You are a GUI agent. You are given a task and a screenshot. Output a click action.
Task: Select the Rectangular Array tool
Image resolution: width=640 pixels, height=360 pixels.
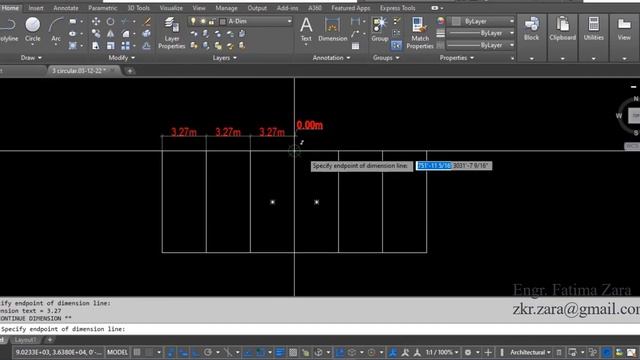[125, 46]
